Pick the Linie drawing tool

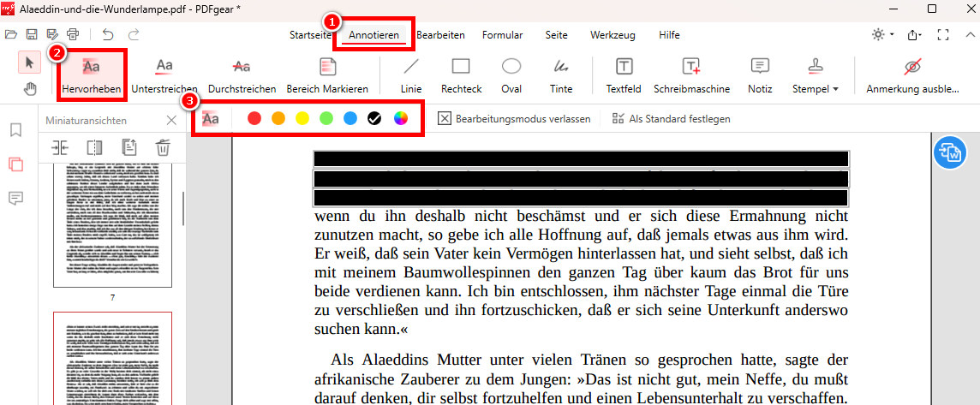(411, 75)
